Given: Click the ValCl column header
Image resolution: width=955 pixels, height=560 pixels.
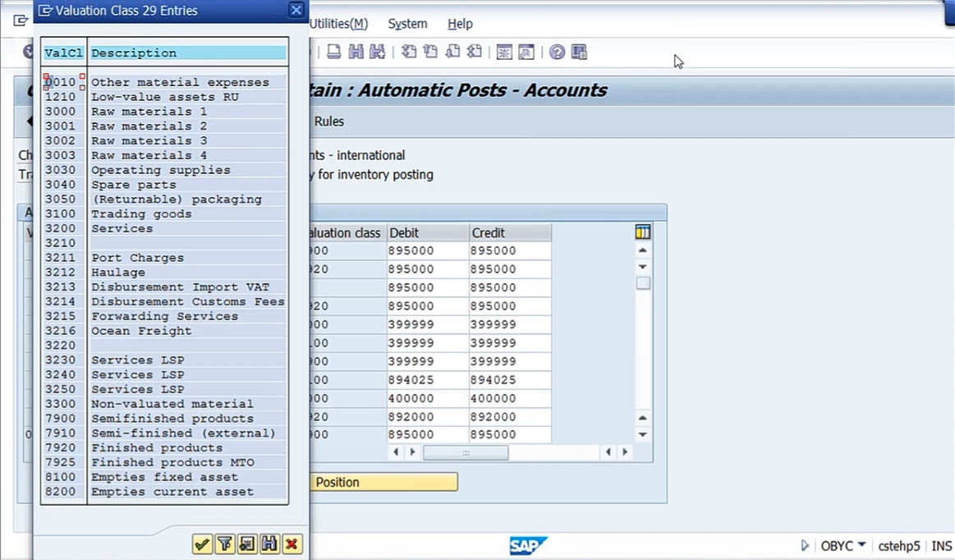Looking at the screenshot, I should [63, 53].
